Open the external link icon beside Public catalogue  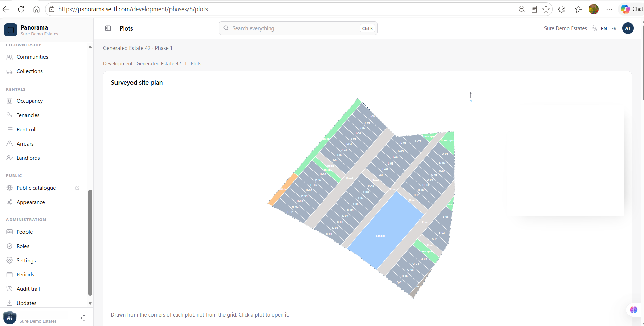(x=77, y=188)
